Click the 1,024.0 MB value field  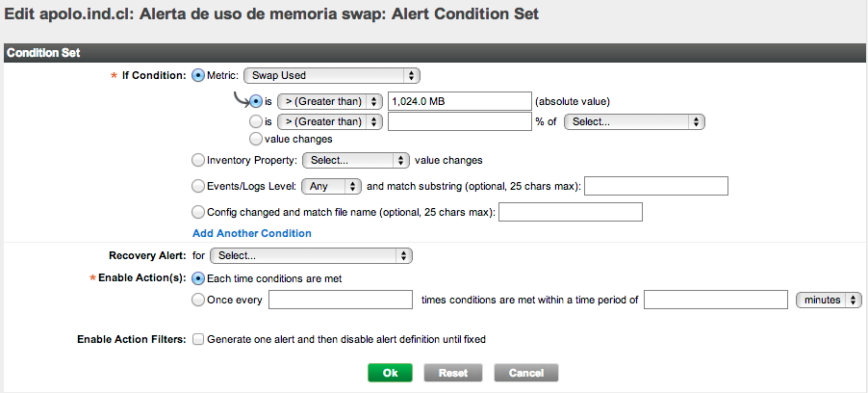tap(460, 100)
